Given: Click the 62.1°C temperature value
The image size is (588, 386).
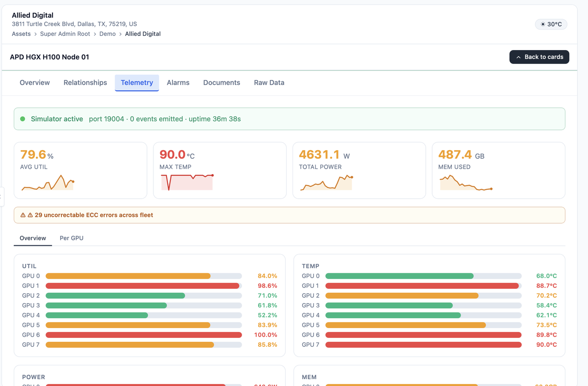Looking at the screenshot, I should tap(546, 315).
